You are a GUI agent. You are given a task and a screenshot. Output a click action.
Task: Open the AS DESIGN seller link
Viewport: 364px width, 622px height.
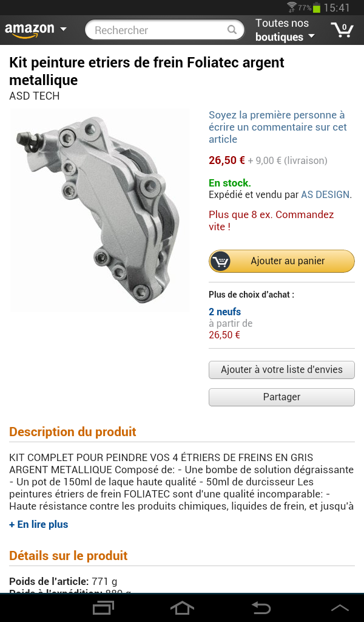point(325,195)
